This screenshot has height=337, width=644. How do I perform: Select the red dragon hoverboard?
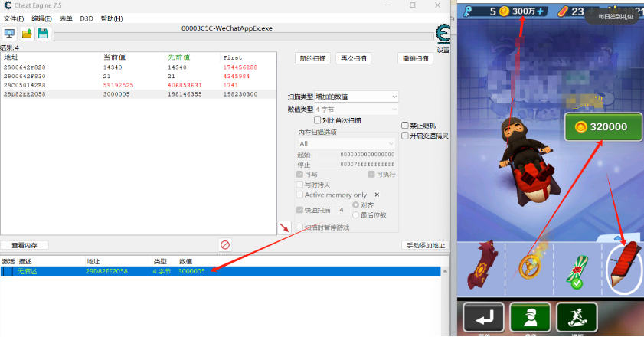(x=482, y=264)
